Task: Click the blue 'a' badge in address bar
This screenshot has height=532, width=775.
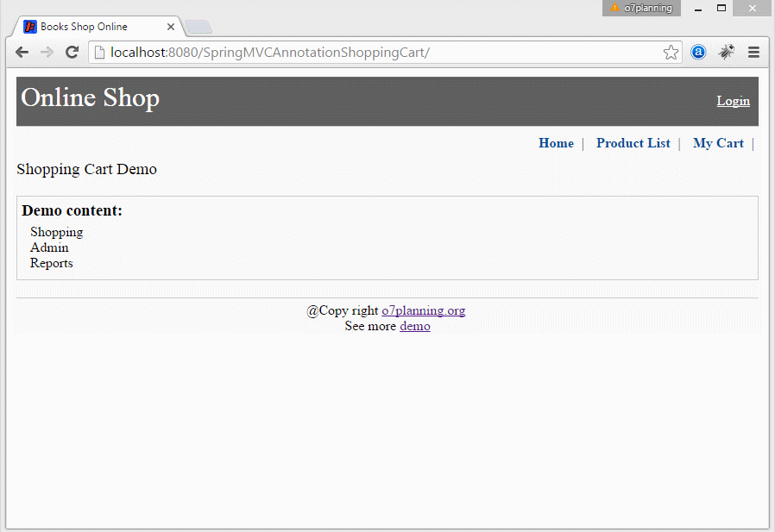Action: click(698, 52)
